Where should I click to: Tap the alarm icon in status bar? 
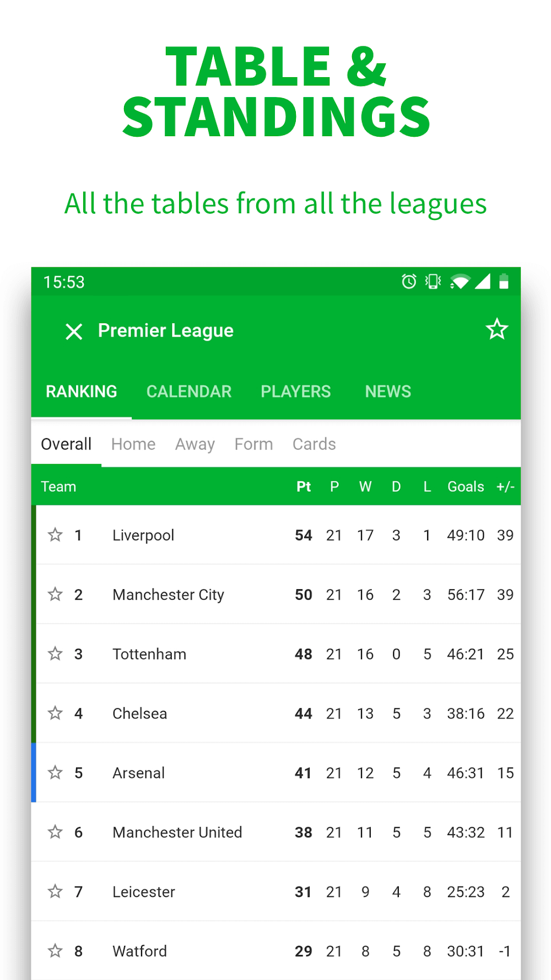pos(409,282)
